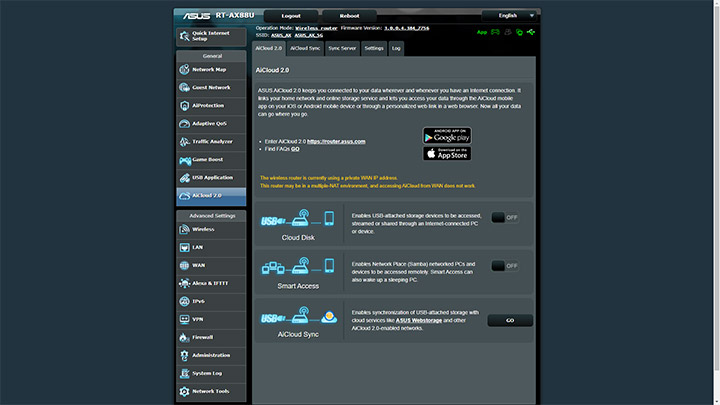Open System Log page
This screenshot has height=405, width=720.
211,374
